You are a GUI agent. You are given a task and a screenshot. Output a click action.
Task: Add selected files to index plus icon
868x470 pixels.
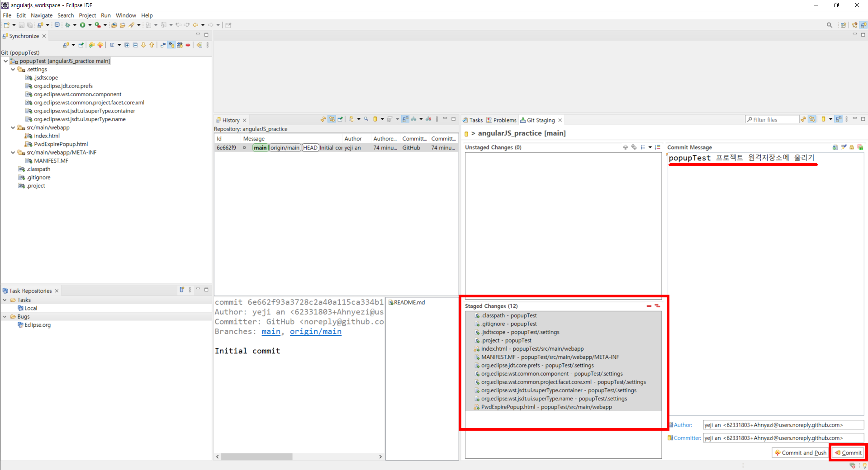(625, 147)
